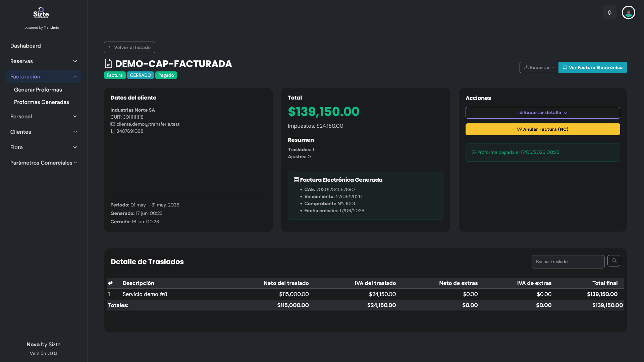
Task: Open the notifications bell
Action: pos(609,12)
